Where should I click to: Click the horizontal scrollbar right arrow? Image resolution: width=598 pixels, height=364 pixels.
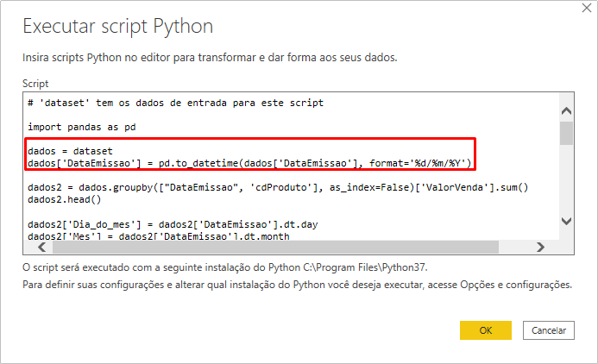coord(541,247)
